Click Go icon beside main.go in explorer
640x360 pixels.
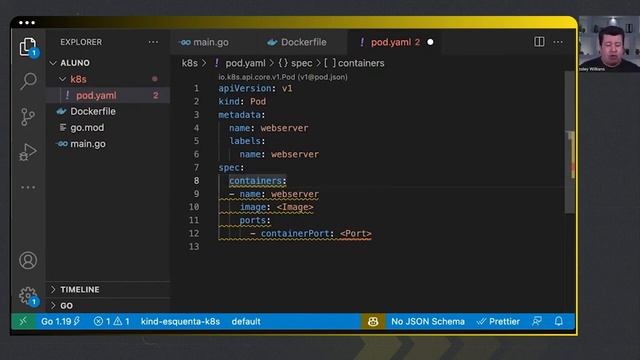[x=62, y=144]
